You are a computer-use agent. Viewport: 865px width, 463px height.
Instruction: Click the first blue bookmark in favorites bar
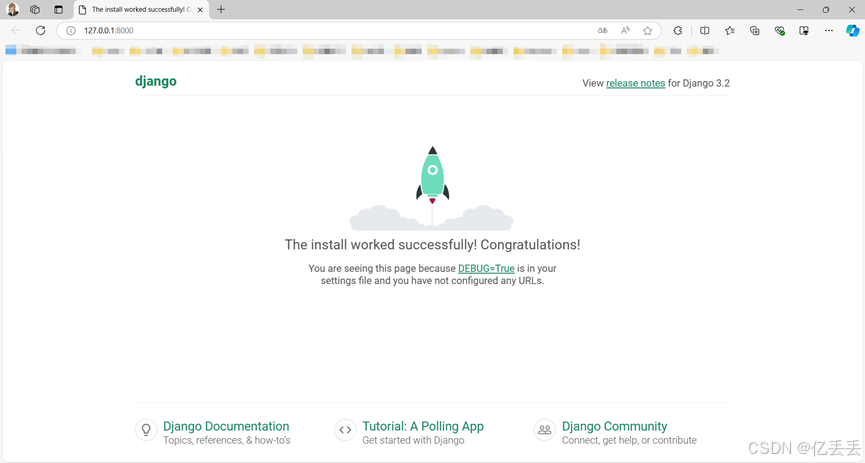(x=41, y=51)
